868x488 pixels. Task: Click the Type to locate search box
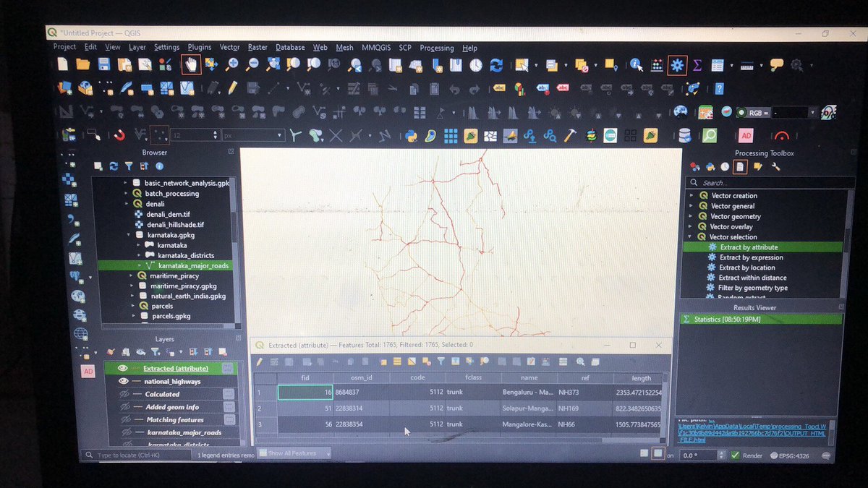tap(137, 455)
